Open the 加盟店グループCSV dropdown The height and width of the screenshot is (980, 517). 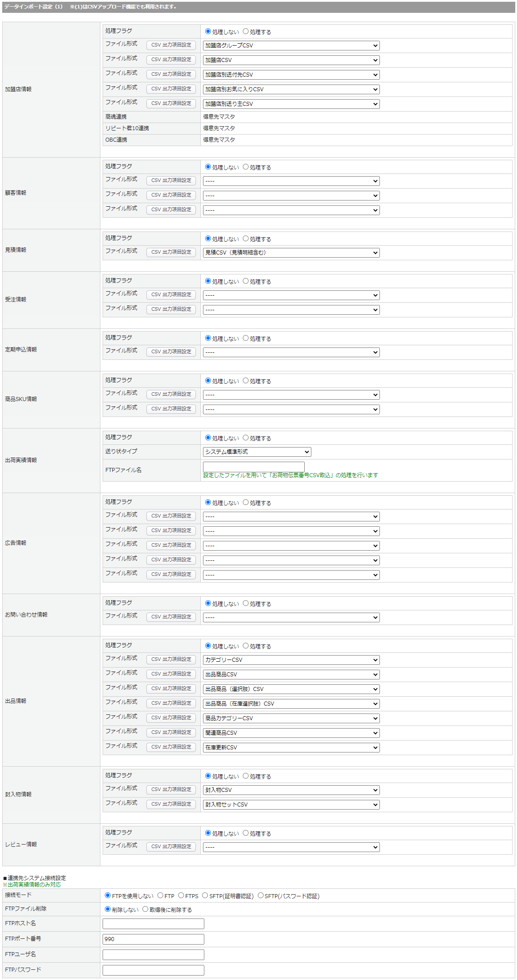point(291,46)
